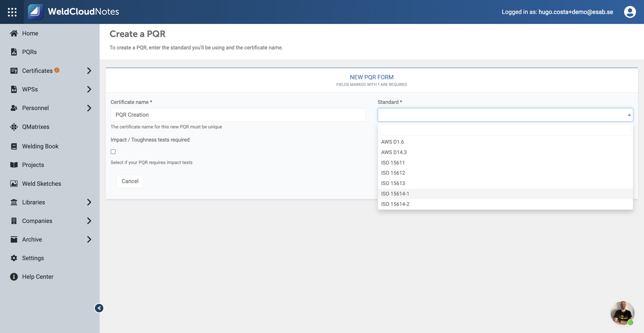Enable Impact / Toughness tests checkbox
The width and height of the screenshot is (644, 333).
(113, 152)
